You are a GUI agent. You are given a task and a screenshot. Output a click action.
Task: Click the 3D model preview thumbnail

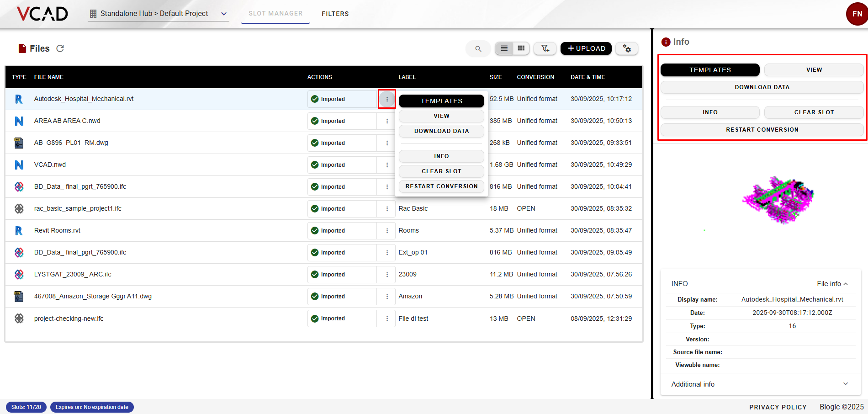pos(778,200)
